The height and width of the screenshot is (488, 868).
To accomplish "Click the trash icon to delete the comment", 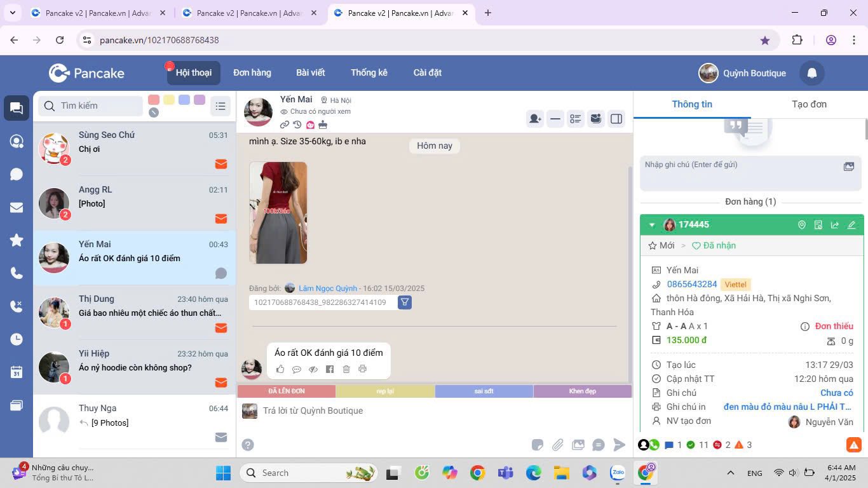I will pyautogui.click(x=346, y=369).
